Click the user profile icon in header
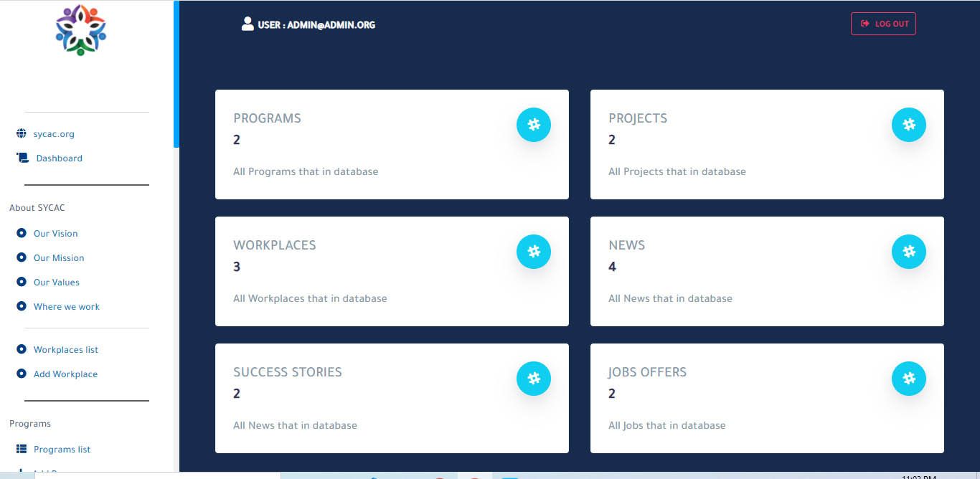 [x=248, y=24]
